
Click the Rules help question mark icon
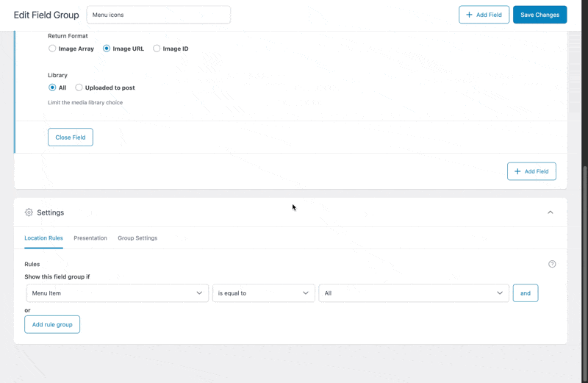point(552,264)
